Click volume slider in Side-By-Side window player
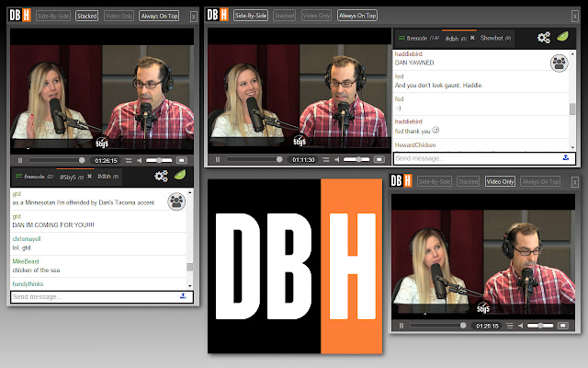Image resolution: width=588 pixels, height=368 pixels. click(x=356, y=159)
